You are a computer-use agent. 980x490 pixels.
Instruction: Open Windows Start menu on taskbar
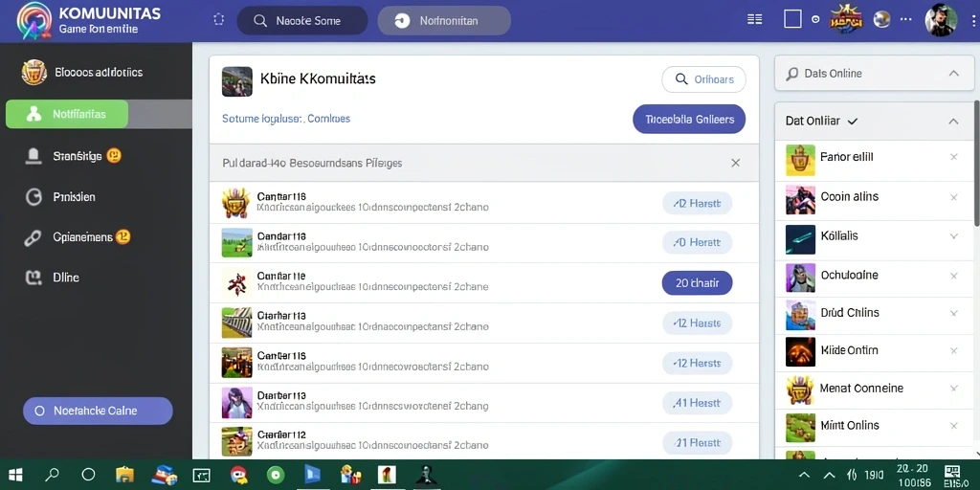click(x=15, y=475)
